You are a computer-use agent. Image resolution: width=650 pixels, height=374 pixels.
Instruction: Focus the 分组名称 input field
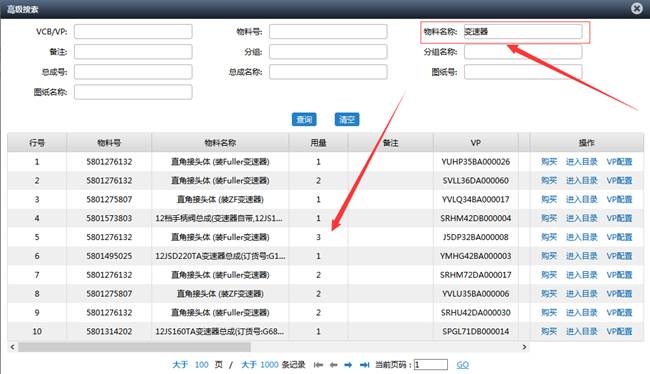pos(523,52)
